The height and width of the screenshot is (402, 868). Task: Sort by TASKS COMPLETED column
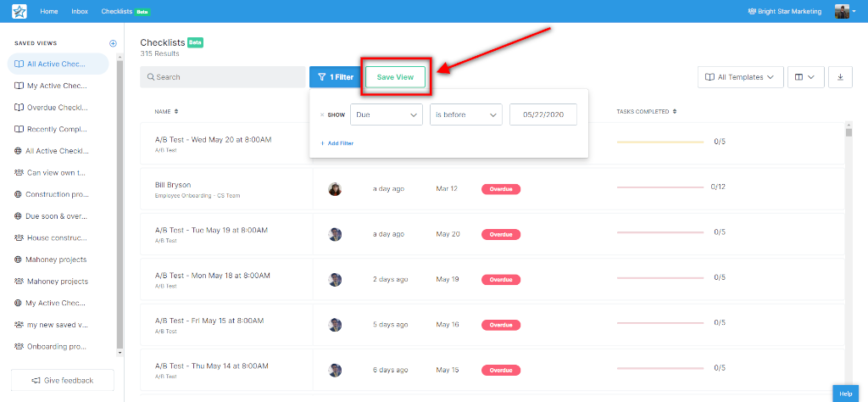pyautogui.click(x=647, y=111)
